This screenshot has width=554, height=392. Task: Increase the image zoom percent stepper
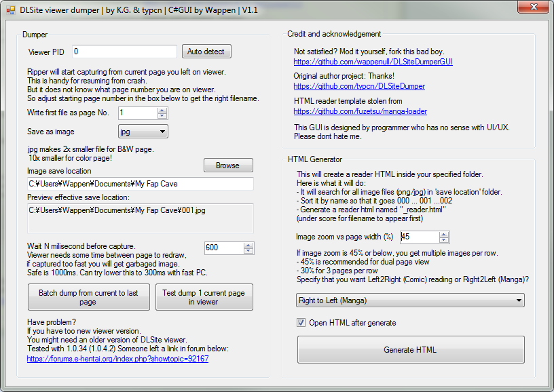click(x=444, y=234)
